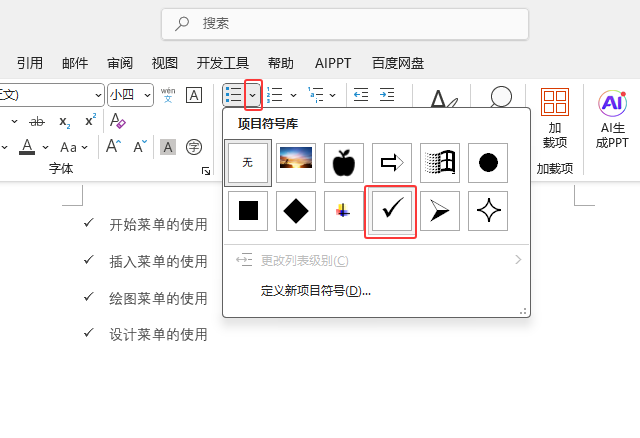Choose the hollow arrow bullet symbol
Viewport: 640px width, 438px height.
coord(392,163)
